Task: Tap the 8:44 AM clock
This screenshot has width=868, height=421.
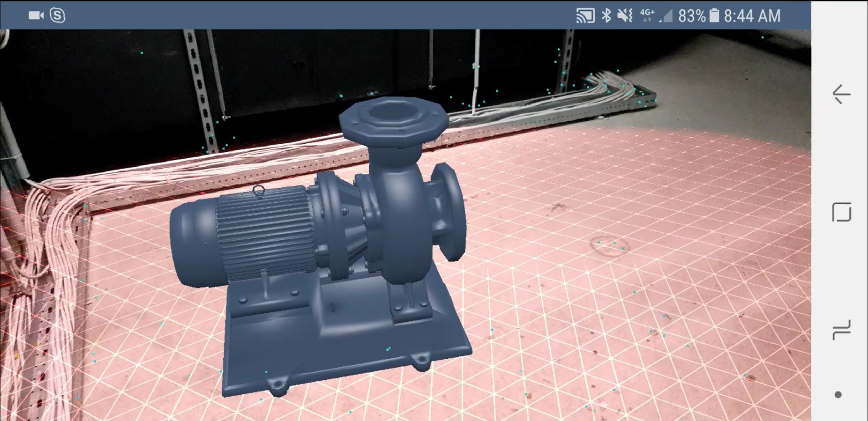Action: (x=752, y=16)
